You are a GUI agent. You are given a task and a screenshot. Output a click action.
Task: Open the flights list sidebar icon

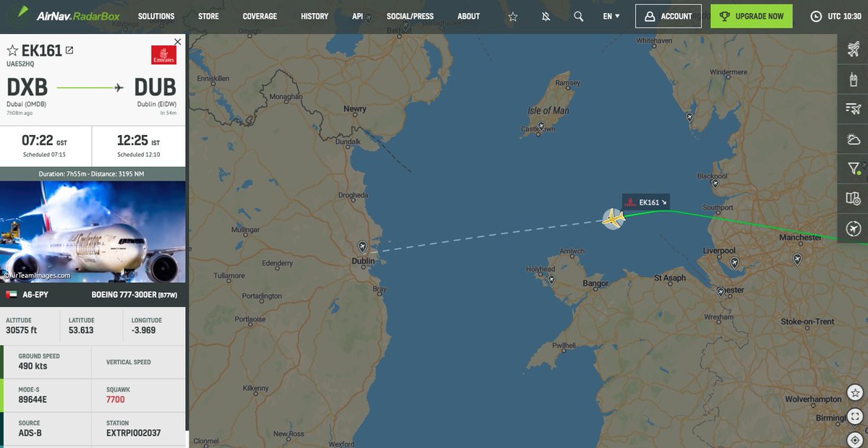[x=853, y=50]
